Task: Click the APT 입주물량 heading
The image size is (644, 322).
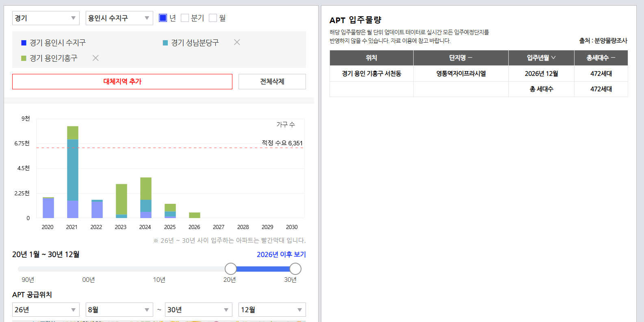Action: click(356, 20)
